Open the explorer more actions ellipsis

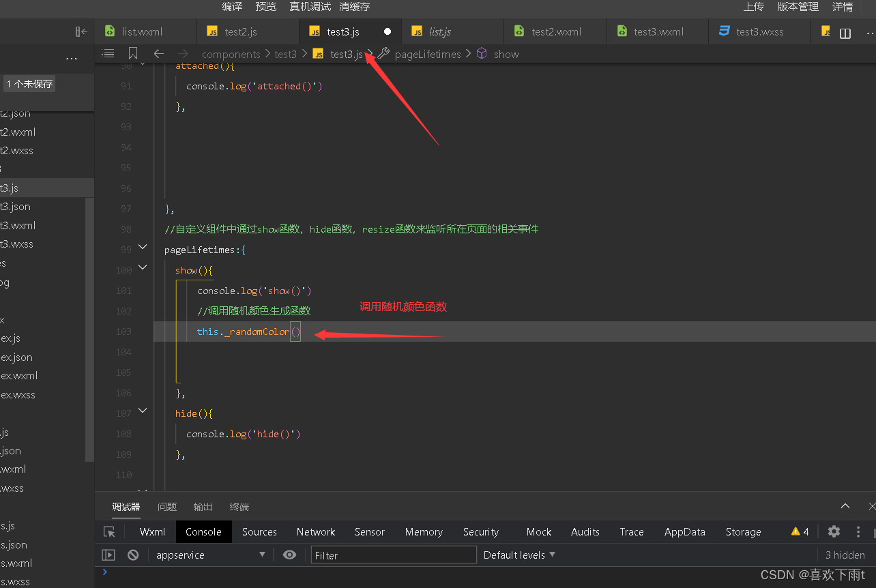click(x=72, y=59)
